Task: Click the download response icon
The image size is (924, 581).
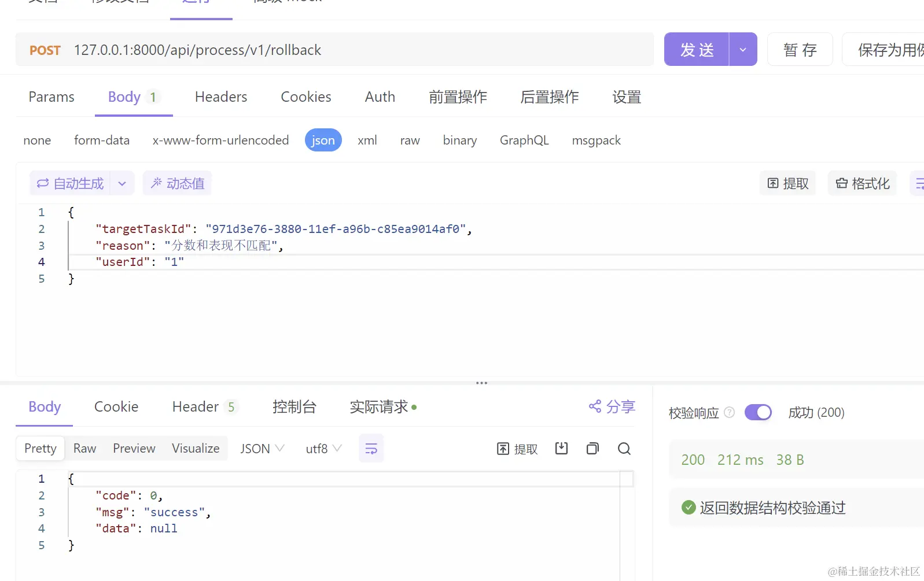Action: (561, 448)
